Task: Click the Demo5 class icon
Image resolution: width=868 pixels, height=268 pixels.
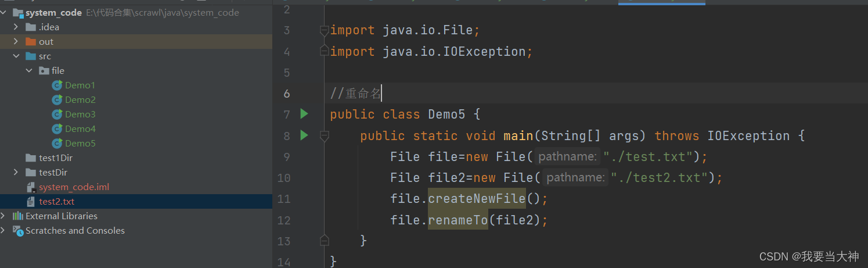Action: (x=57, y=143)
